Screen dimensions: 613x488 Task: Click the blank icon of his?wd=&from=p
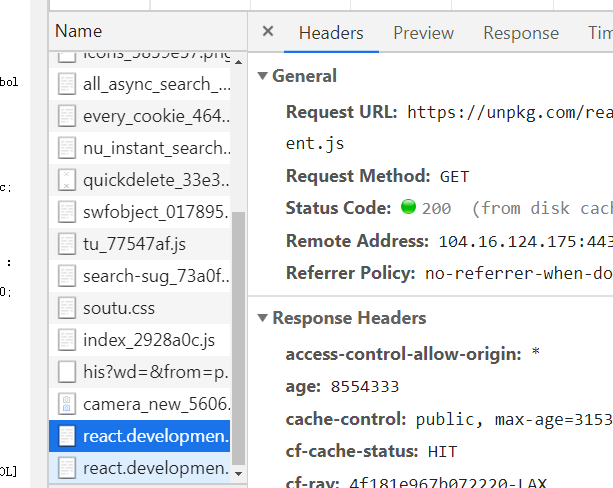[67, 372]
